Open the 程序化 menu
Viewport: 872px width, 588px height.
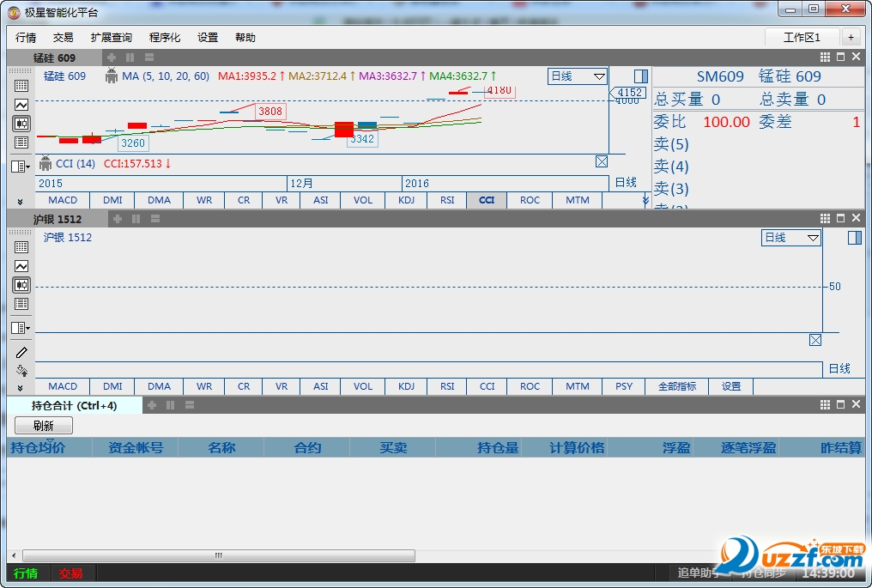(165, 37)
